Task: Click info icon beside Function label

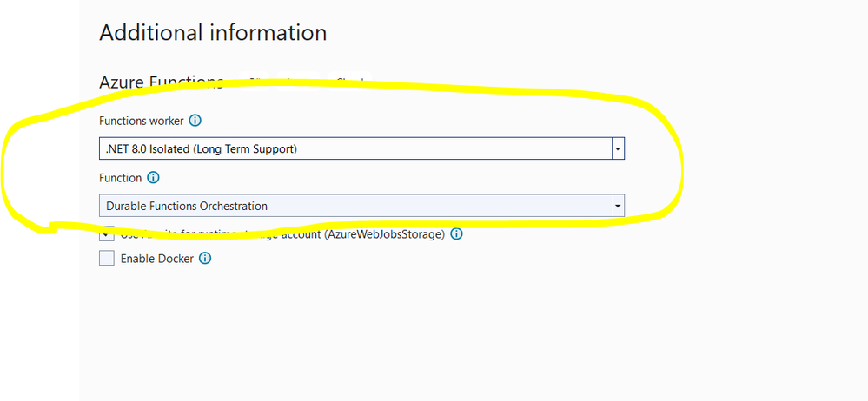Action: coord(153,178)
